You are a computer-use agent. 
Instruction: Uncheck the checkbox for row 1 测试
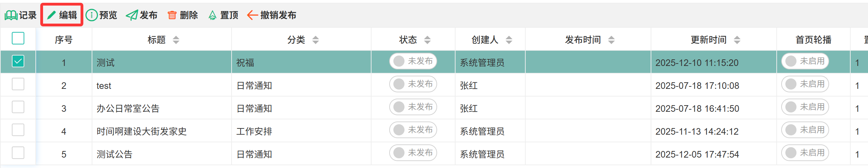(x=18, y=61)
